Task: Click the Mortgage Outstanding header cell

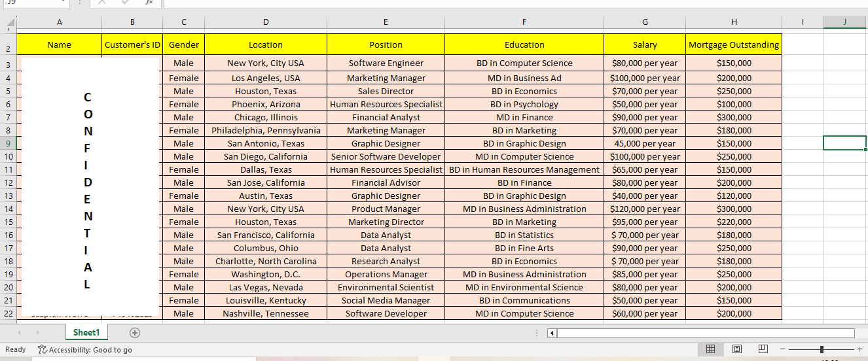Action: [734, 44]
